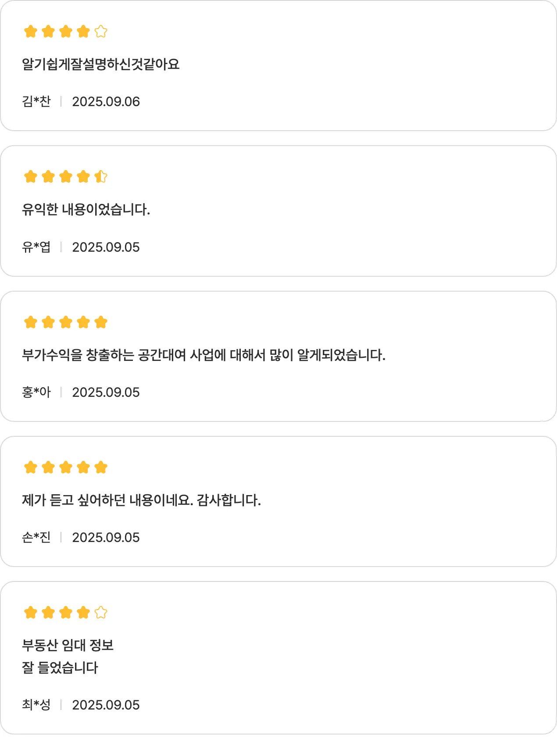This screenshot has width=557, height=756.
Task: Click the empty star in 최*성's review
Action: tap(101, 613)
